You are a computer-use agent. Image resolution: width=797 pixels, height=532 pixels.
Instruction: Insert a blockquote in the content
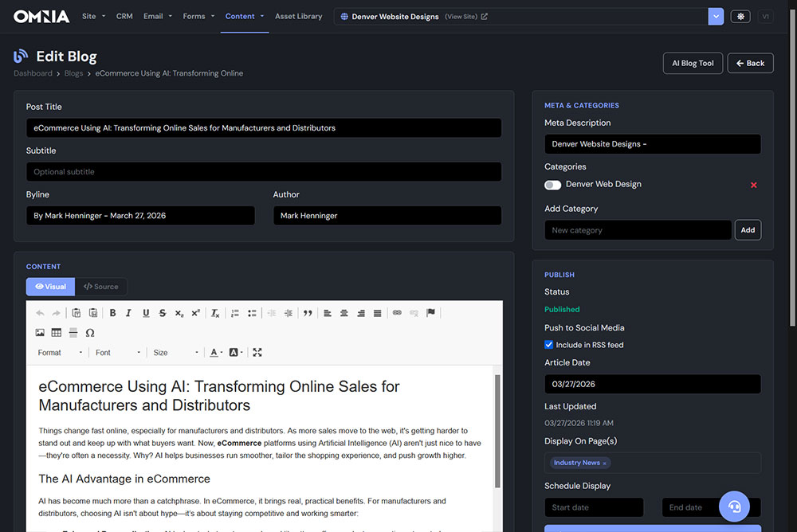309,312
